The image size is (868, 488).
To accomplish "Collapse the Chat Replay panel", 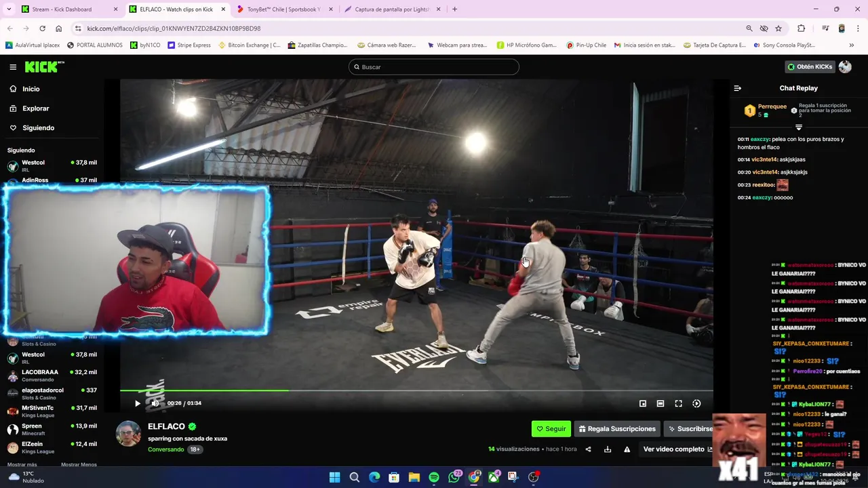I will click(x=738, y=88).
